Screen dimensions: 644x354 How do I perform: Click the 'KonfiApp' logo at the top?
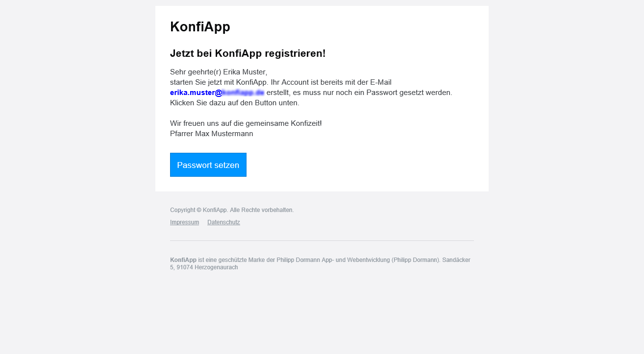coord(200,26)
